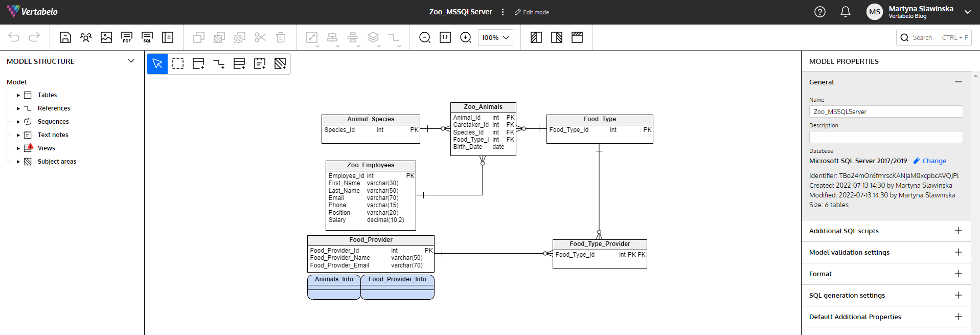980x335 pixels.
Task: Click the Search field
Action: tap(934, 37)
